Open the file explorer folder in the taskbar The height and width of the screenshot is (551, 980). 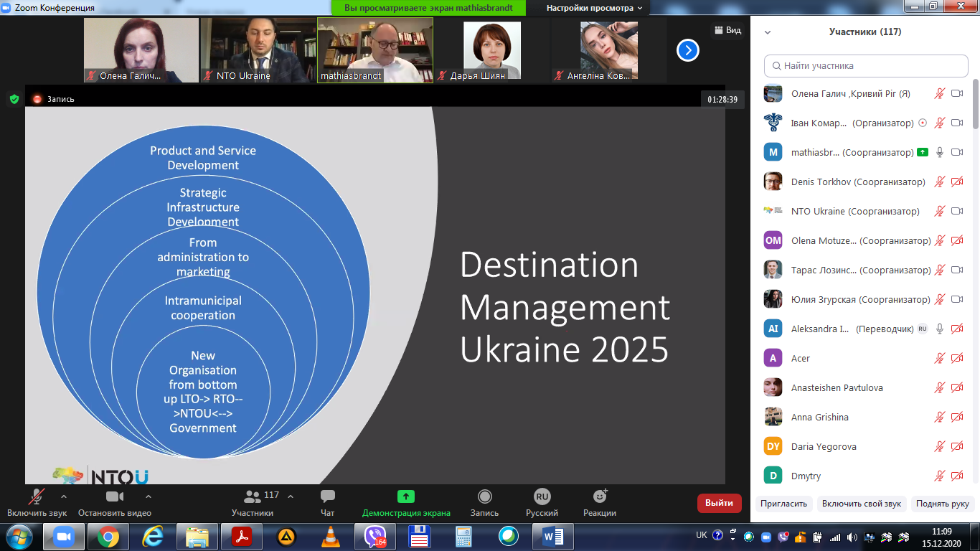tap(197, 537)
